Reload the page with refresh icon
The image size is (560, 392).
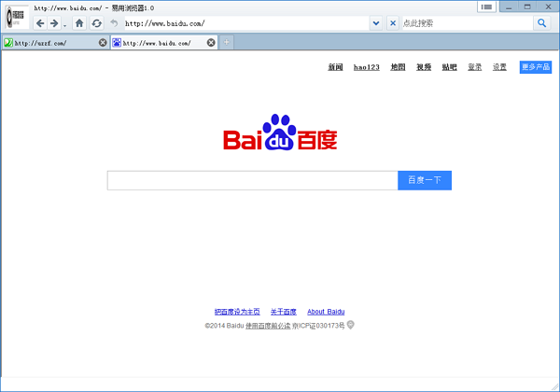point(96,23)
